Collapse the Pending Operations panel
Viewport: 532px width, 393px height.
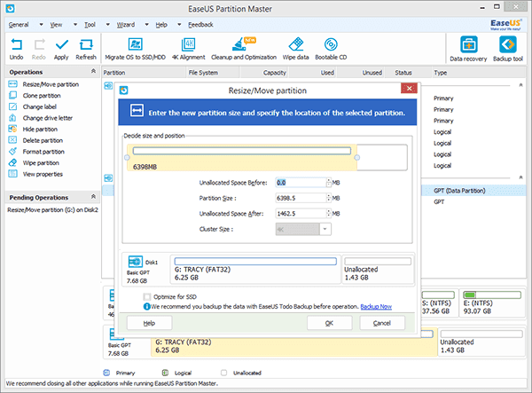pyautogui.click(x=93, y=197)
